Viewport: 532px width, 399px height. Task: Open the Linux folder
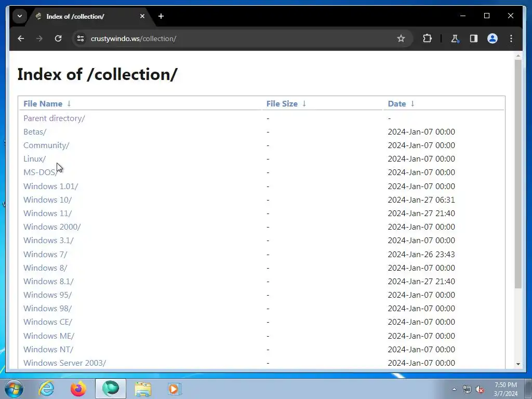click(x=34, y=159)
